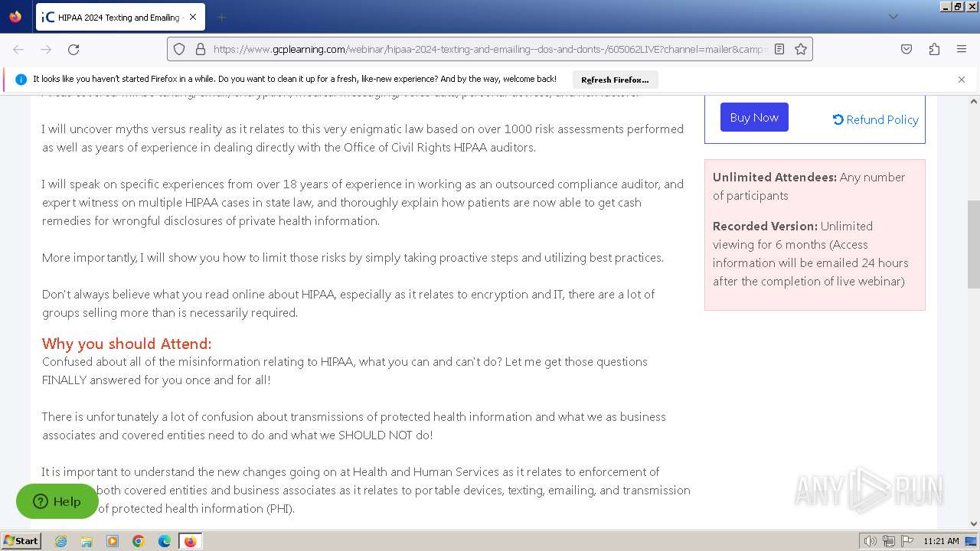This screenshot has height=551, width=980.
Task: Click the 11:21 AM system clock
Action: [941, 541]
